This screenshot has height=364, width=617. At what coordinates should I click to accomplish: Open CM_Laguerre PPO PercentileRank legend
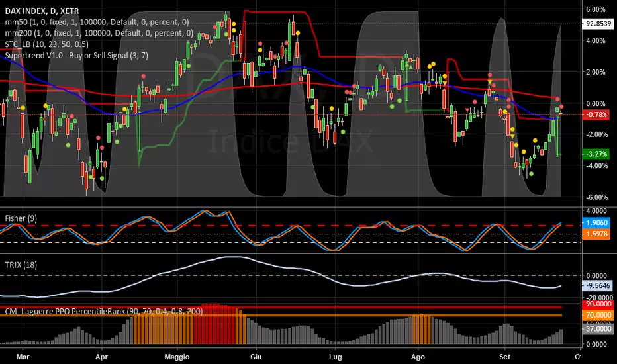click(x=104, y=311)
